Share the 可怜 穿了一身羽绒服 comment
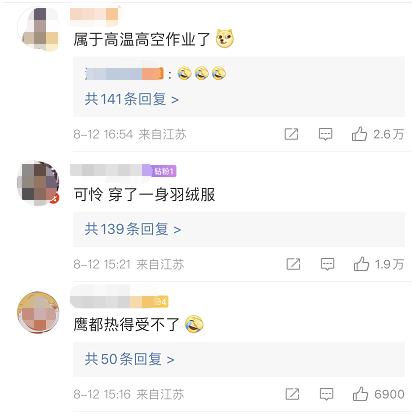 [x=293, y=264]
